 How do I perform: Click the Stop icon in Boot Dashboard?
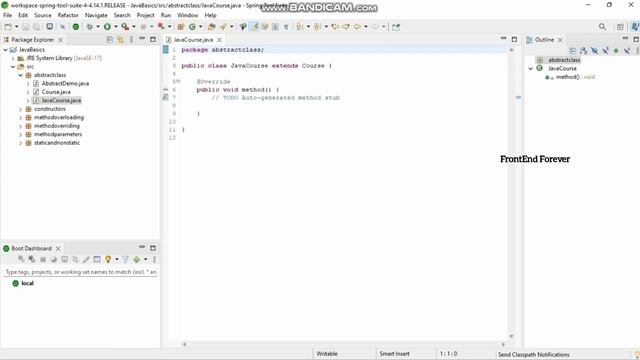pyautogui.click(x=42, y=260)
